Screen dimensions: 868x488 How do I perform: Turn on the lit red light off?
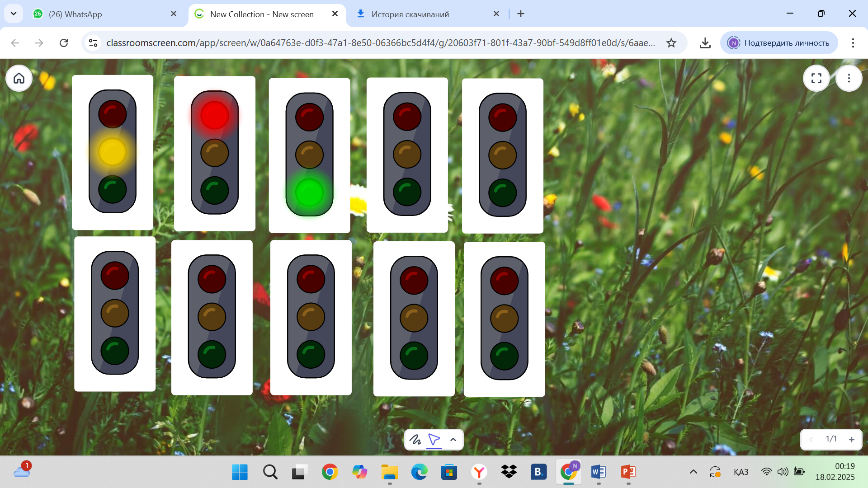[214, 115]
